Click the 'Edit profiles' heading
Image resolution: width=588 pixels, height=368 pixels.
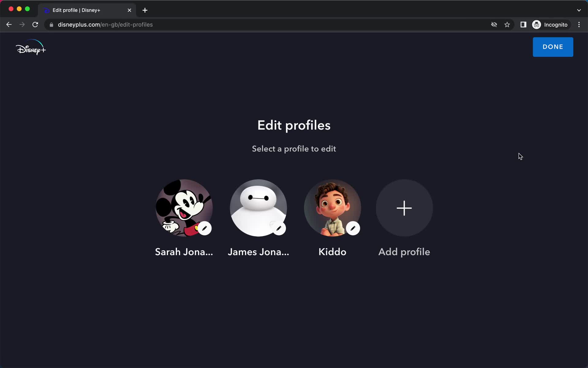tap(294, 125)
